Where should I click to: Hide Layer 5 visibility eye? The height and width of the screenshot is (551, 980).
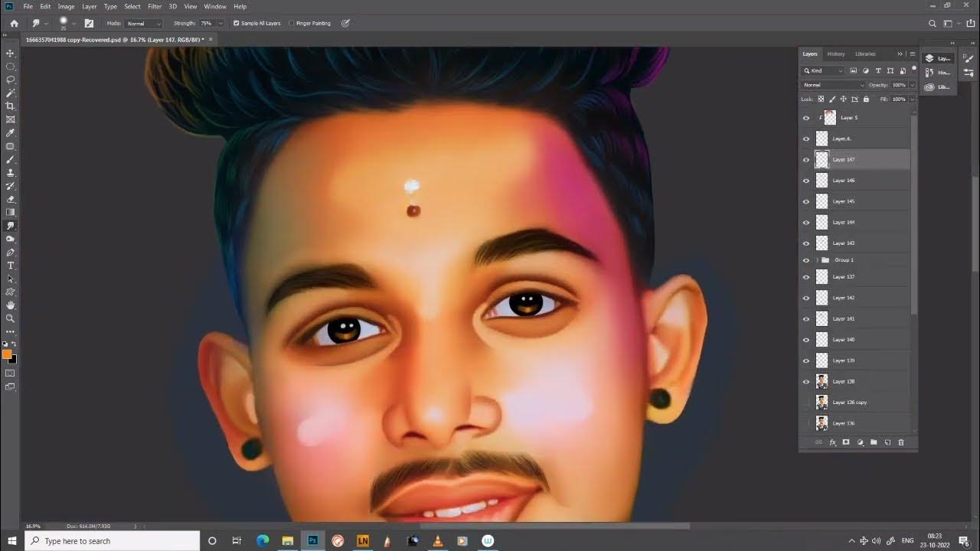[x=806, y=118]
